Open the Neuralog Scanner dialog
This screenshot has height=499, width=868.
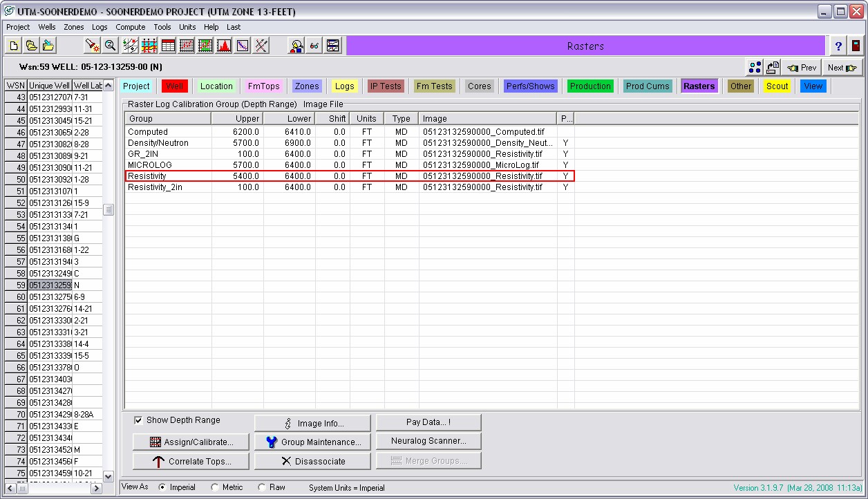click(428, 441)
